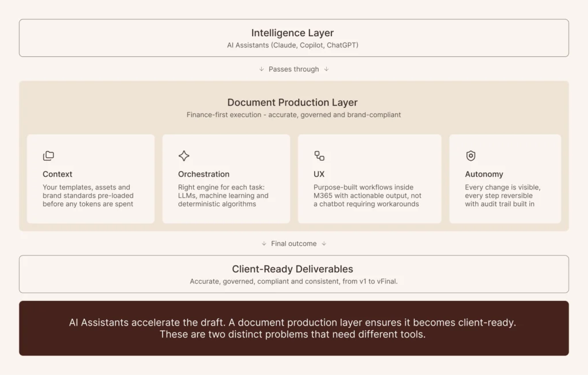Viewport: 588px width, 375px height.
Task: Click the Autonomy shield icon
Action: click(x=471, y=156)
